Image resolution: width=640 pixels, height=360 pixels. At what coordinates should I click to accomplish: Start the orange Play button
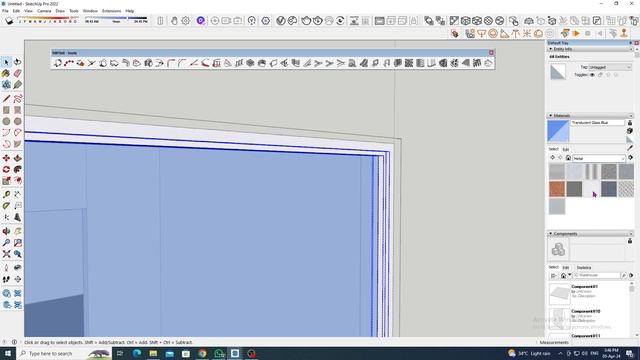coord(576,33)
